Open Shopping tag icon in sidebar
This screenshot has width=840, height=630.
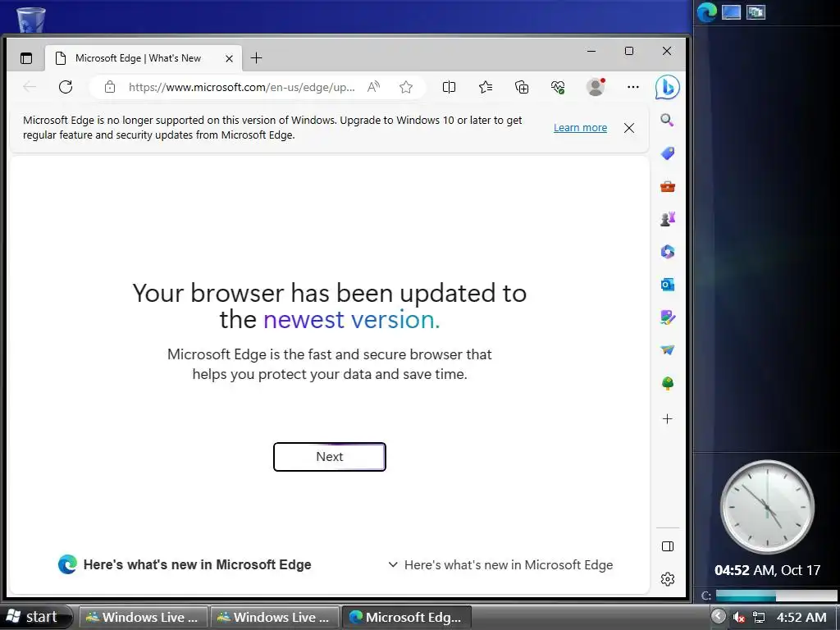pyautogui.click(x=668, y=153)
